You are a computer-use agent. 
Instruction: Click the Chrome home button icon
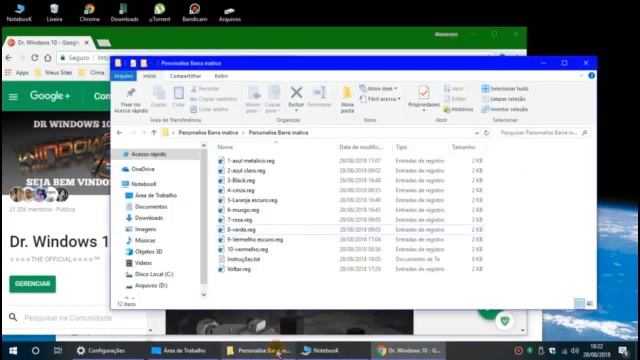(x=48, y=58)
